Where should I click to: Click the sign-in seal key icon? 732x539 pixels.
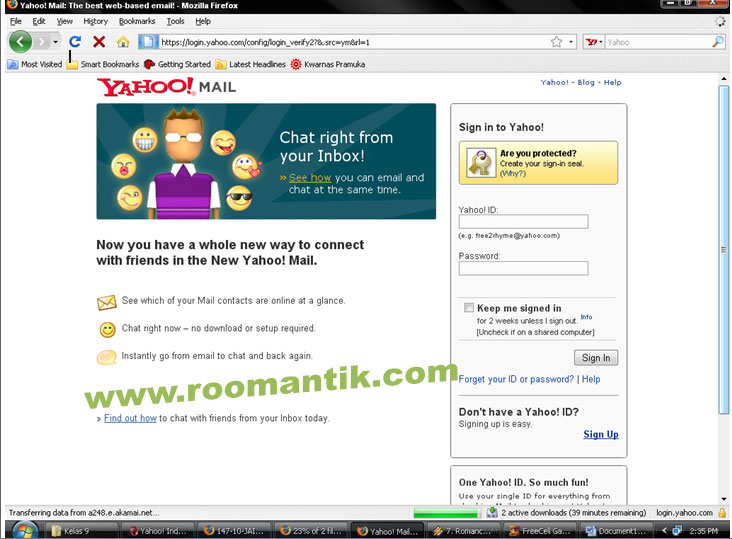(481, 163)
